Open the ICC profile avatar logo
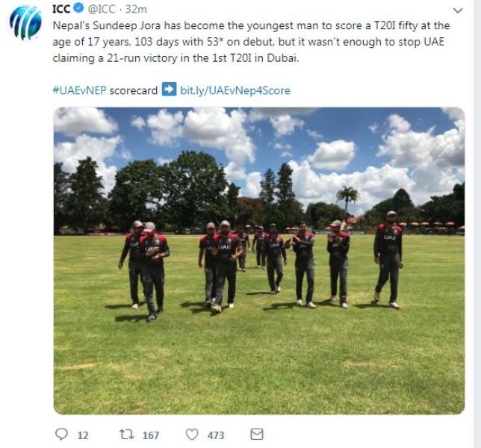The width and height of the screenshot is (481, 448). tap(25, 22)
